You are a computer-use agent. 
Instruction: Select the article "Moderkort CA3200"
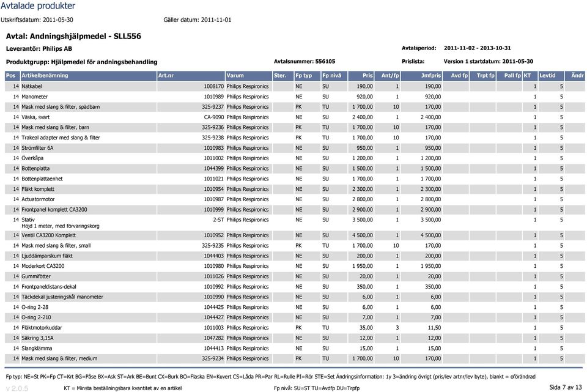(43, 266)
